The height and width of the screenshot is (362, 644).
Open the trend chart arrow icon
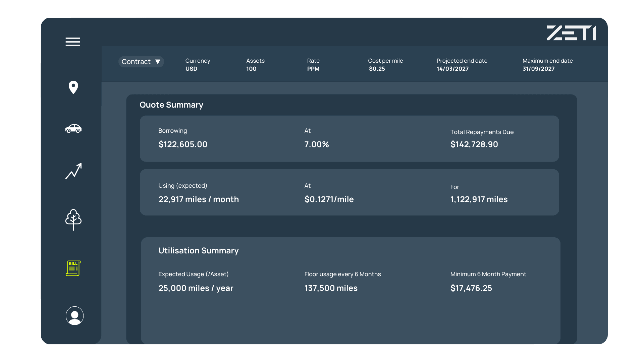coord(73,171)
